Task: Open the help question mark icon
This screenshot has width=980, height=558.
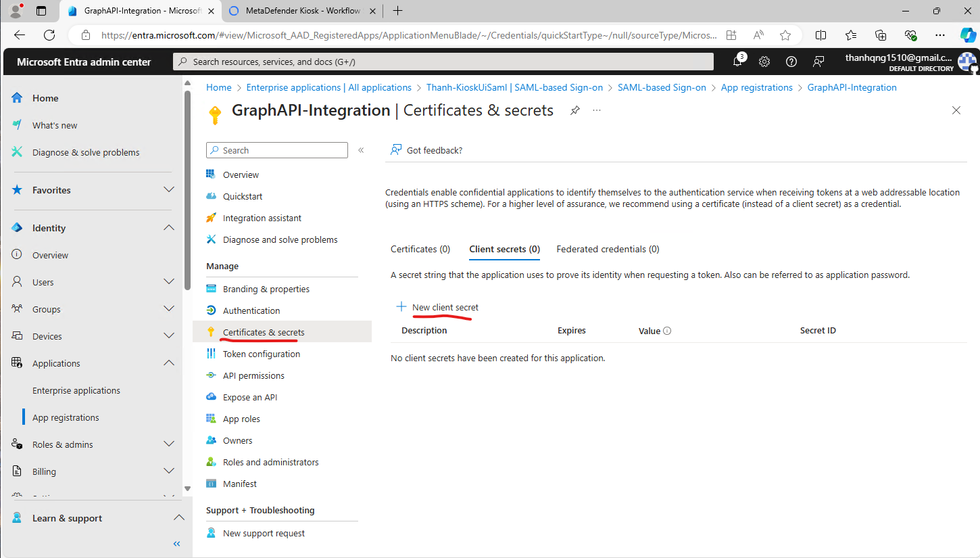Action: point(791,62)
